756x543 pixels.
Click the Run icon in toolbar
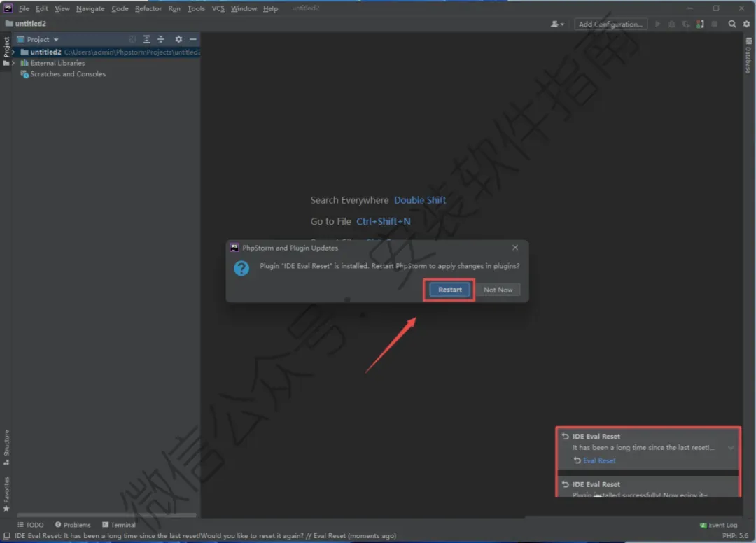pos(657,24)
